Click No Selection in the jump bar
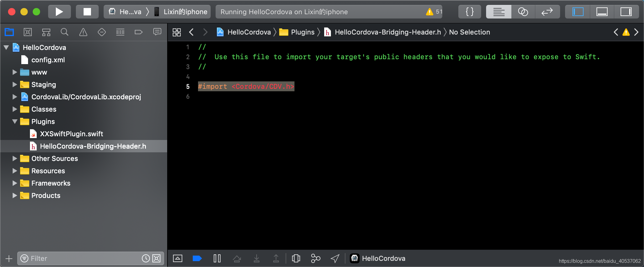Image resolution: width=644 pixels, height=267 pixels. [x=469, y=32]
